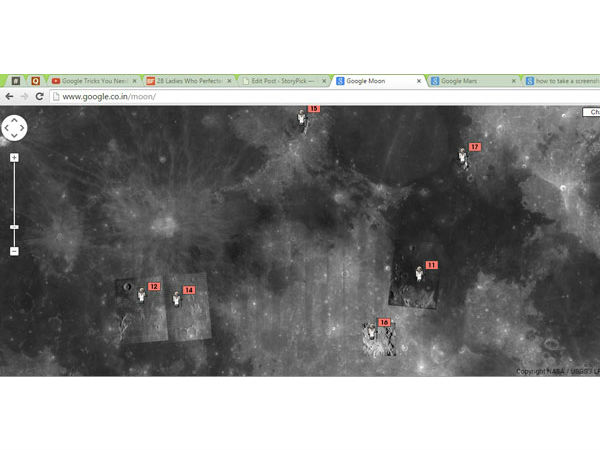The image size is (600, 450).
Task: Close the Google Moon tab
Action: pyautogui.click(x=421, y=80)
